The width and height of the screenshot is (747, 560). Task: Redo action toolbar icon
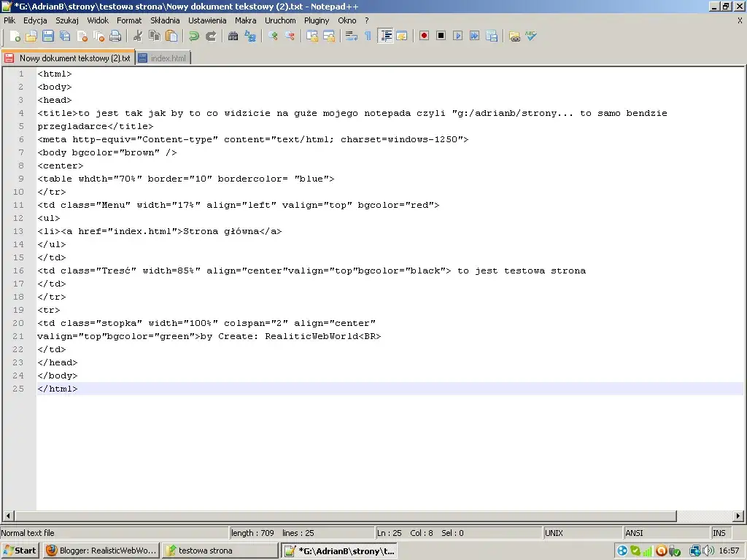click(211, 36)
